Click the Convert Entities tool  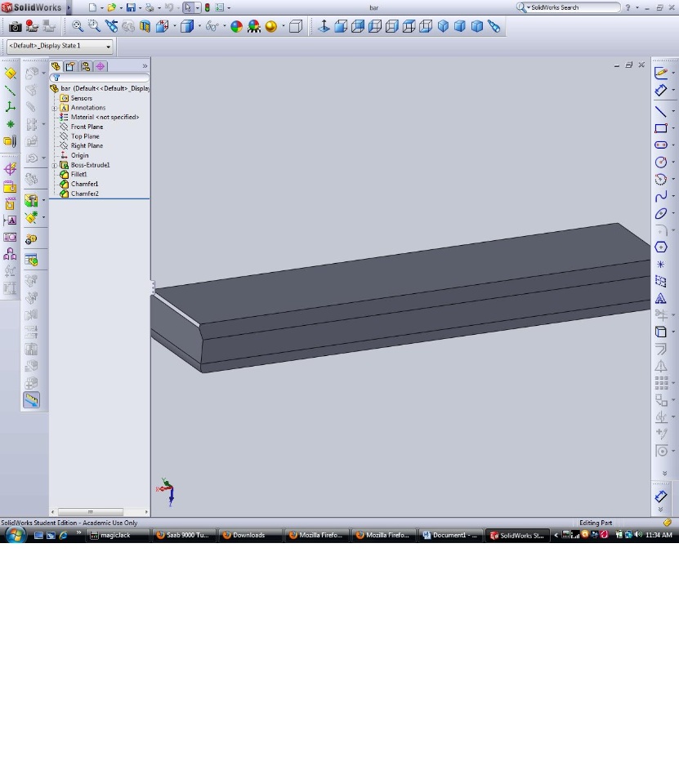pyautogui.click(x=660, y=332)
